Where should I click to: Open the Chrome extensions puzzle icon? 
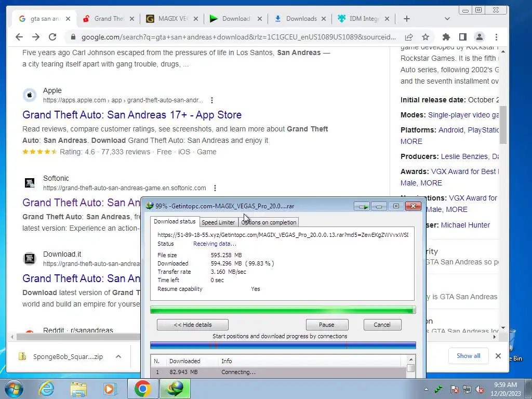tap(446, 37)
